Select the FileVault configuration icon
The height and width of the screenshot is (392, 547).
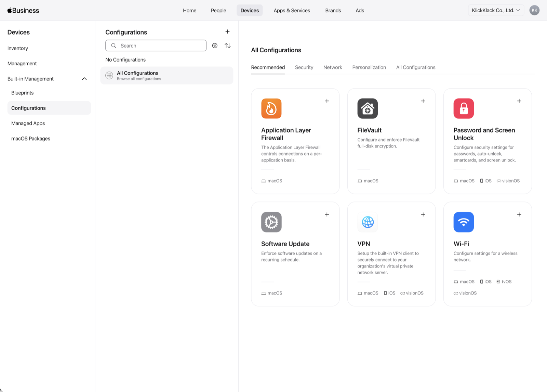(367, 108)
